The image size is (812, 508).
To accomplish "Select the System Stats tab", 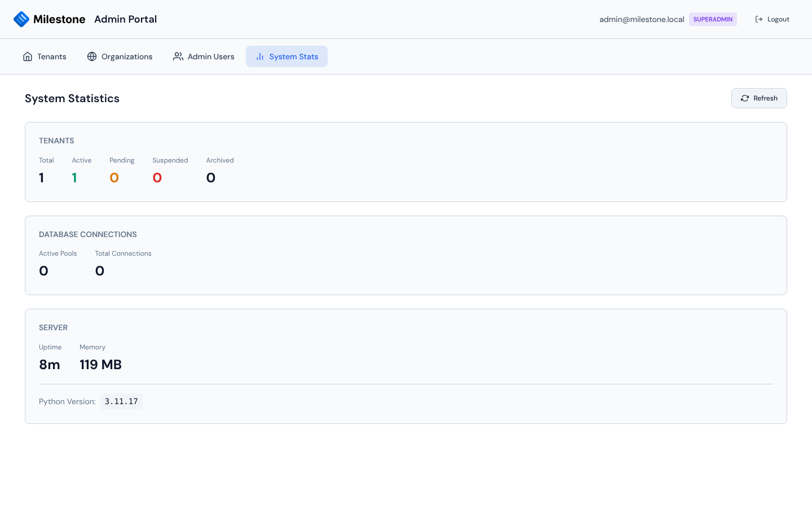I will click(x=286, y=56).
